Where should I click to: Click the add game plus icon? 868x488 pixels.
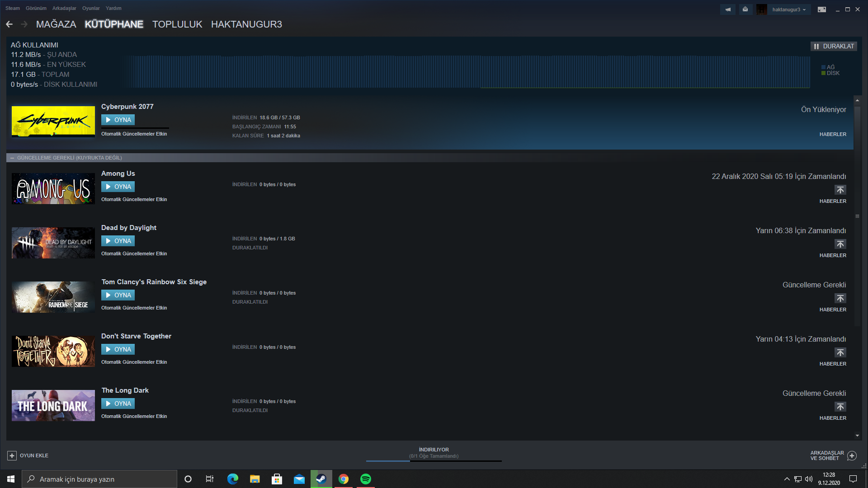tap(12, 455)
